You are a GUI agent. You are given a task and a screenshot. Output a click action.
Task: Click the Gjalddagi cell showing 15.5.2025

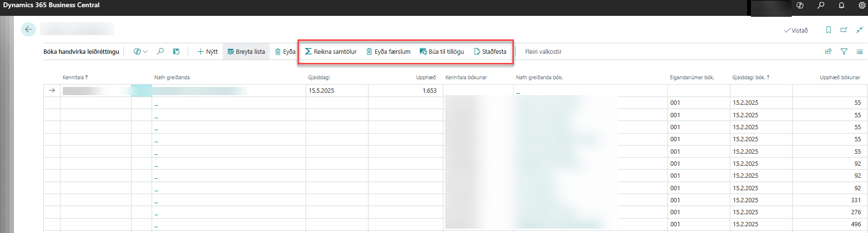pos(321,90)
